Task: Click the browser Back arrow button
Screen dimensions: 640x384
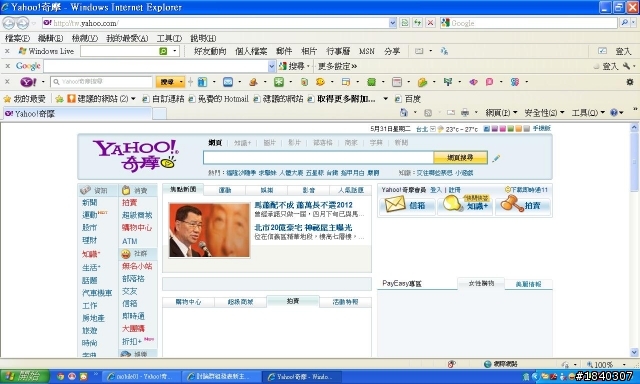Action: tap(8, 23)
